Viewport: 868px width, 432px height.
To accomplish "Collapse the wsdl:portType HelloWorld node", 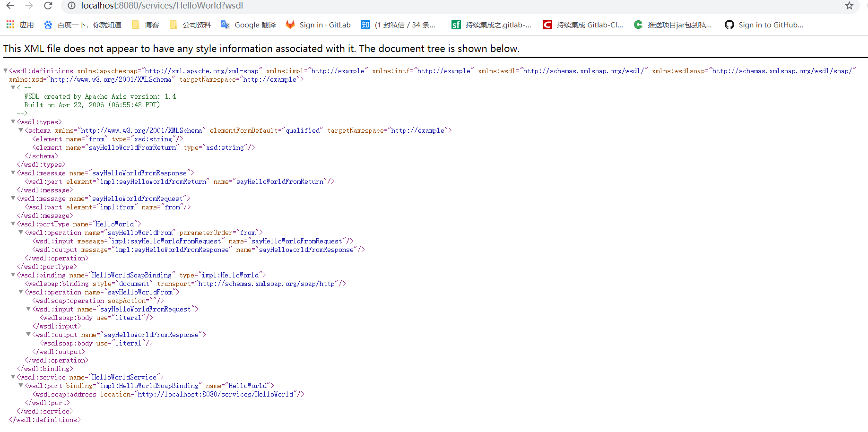I will click(x=13, y=224).
